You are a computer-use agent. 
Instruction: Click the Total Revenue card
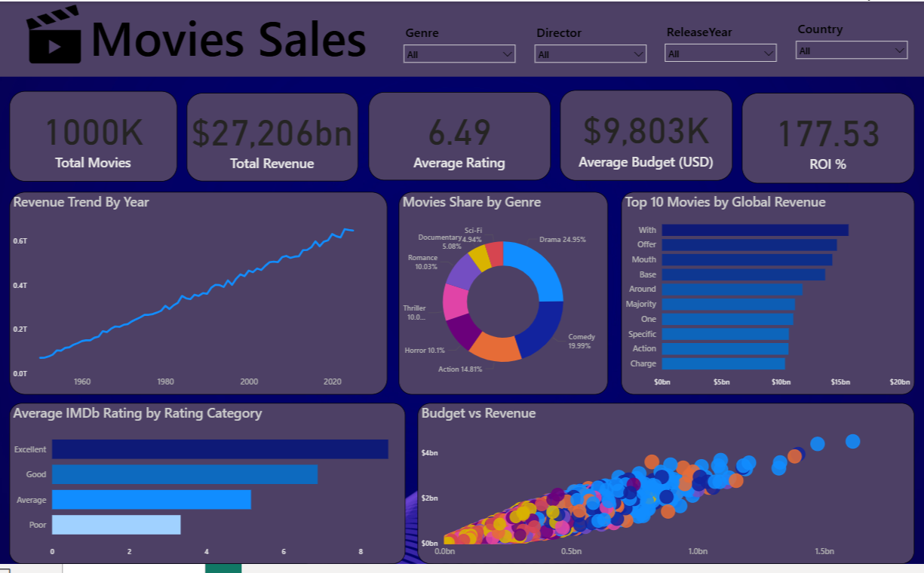click(272, 137)
